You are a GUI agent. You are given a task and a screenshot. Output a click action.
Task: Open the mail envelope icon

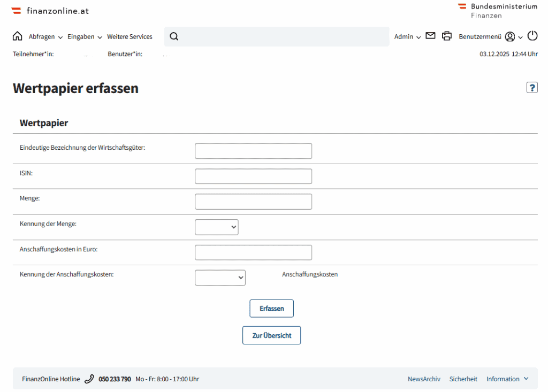pos(430,36)
